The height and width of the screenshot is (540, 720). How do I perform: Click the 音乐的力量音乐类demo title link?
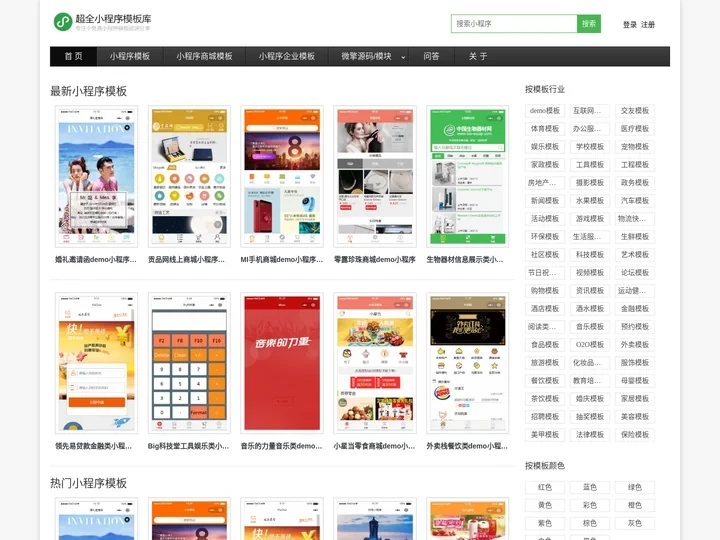281,446
